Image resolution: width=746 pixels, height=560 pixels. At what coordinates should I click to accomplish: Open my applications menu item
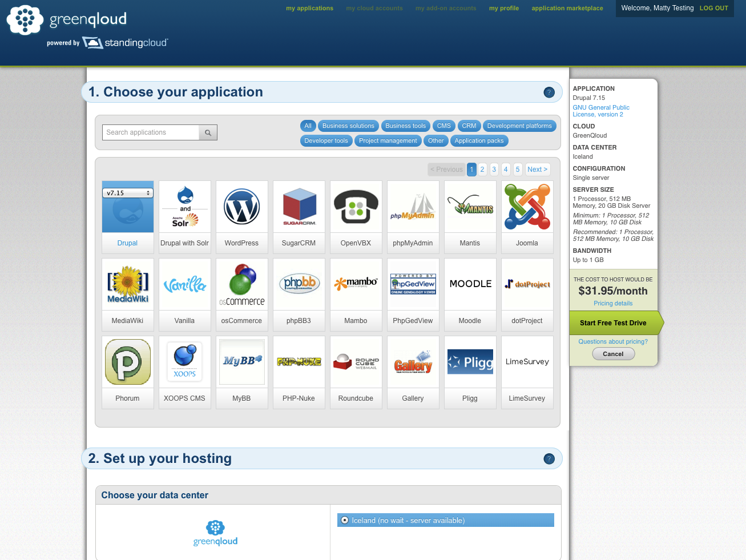point(310,9)
